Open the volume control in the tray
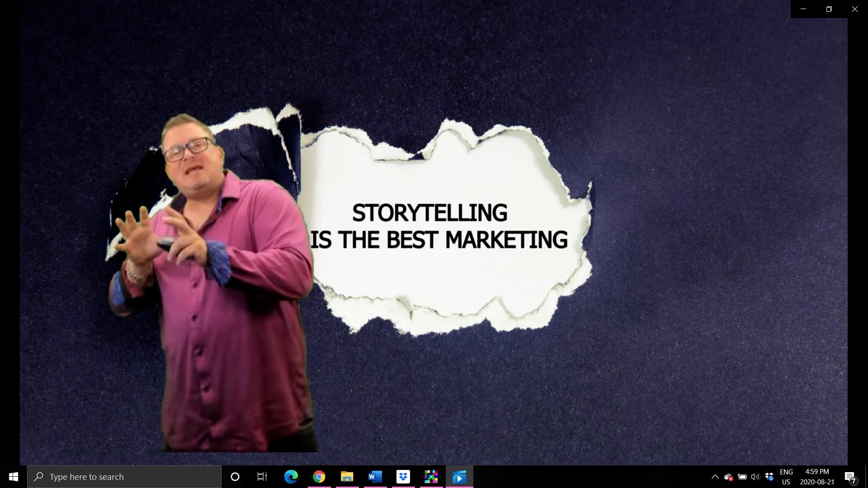This screenshot has width=868, height=488. tap(755, 477)
